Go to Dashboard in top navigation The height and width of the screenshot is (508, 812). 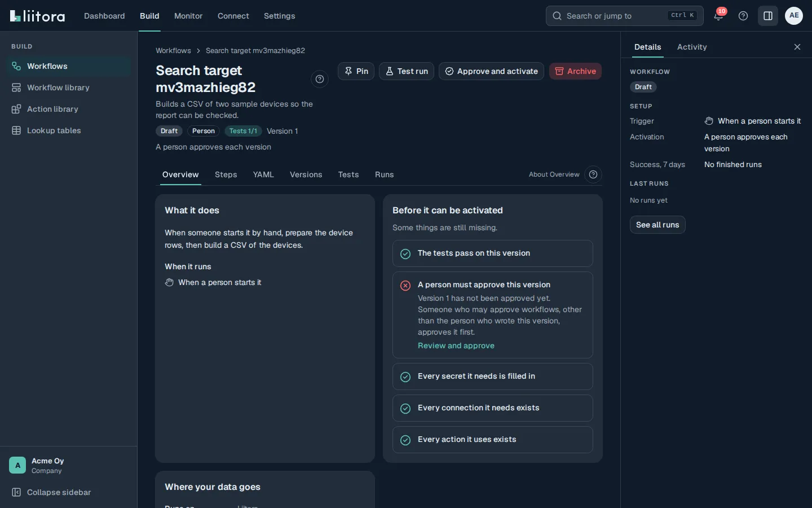[x=104, y=16]
